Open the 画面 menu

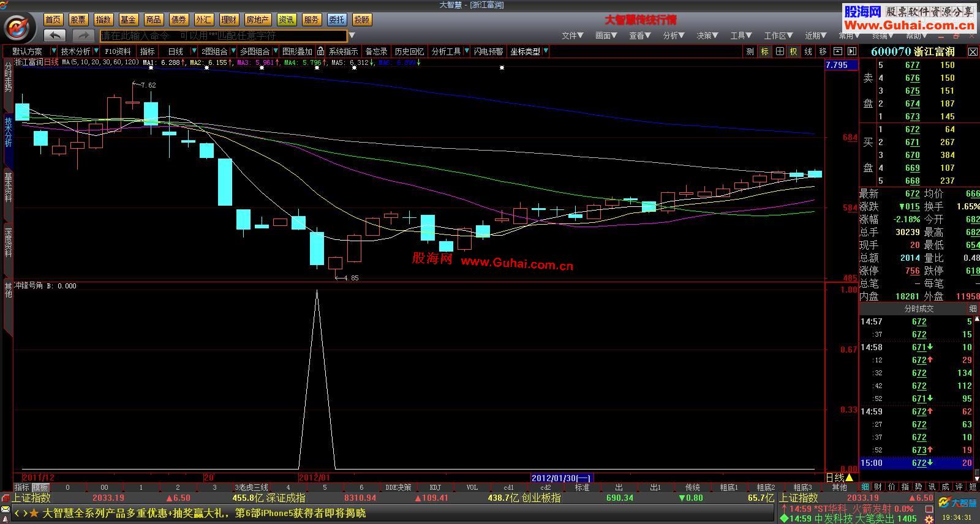(606, 36)
